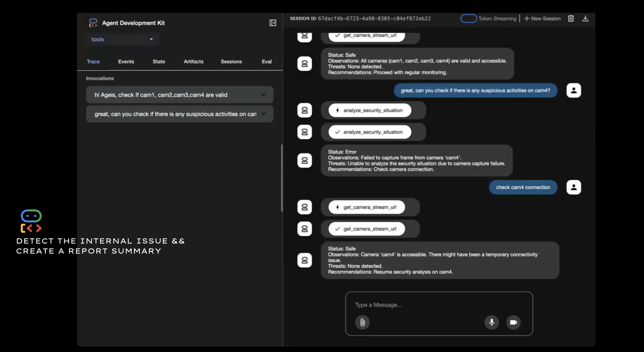Select the Sessions tab
The image size is (644, 352).
(x=231, y=61)
